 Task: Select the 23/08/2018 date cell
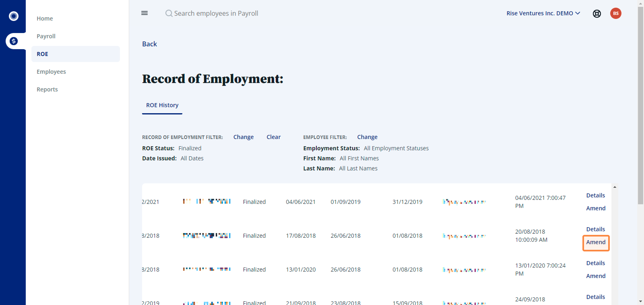point(346,303)
